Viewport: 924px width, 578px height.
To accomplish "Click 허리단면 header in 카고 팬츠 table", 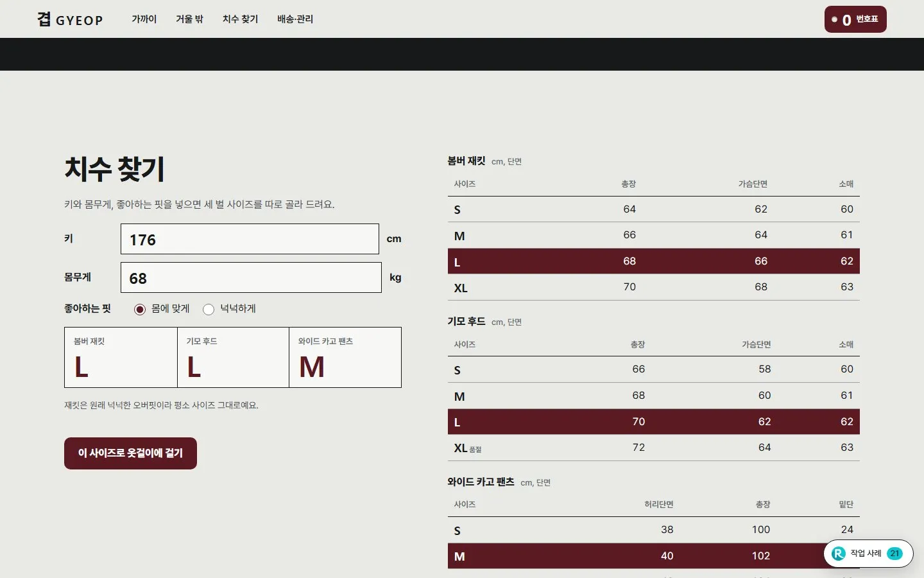I will [x=659, y=505].
